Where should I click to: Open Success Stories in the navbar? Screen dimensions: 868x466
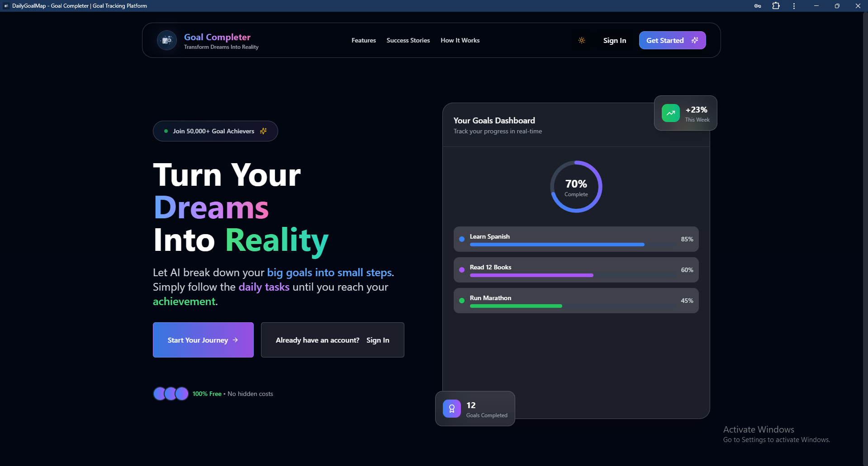(408, 40)
